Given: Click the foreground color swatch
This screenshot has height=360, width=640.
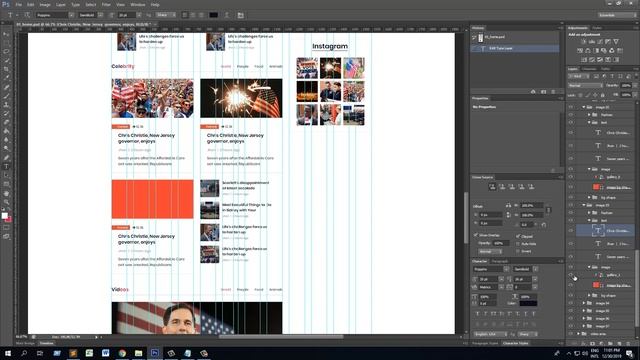Looking at the screenshot, I should coord(4,216).
